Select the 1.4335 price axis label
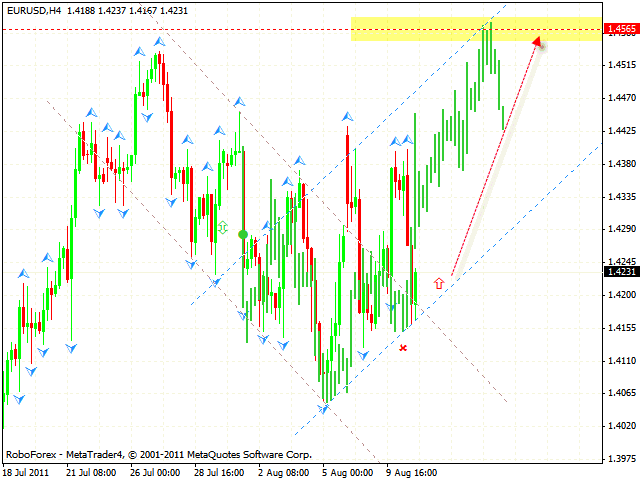The height and width of the screenshot is (480, 640). click(622, 197)
